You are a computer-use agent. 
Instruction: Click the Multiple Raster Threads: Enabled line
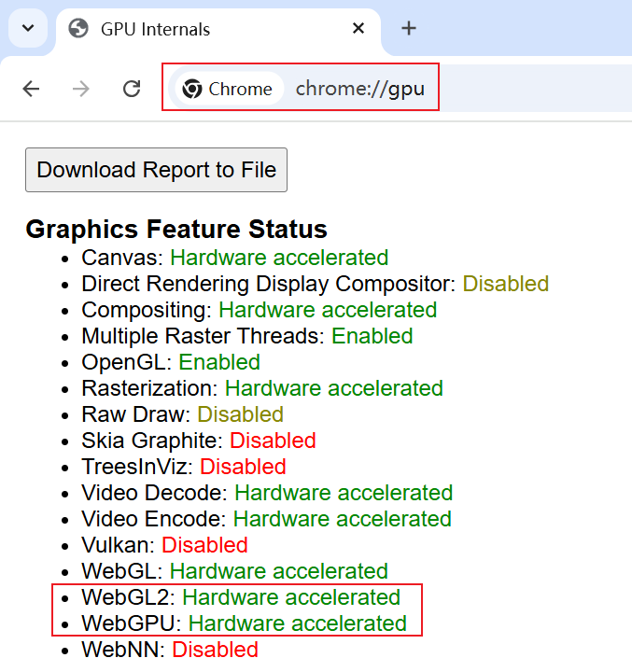coord(247,336)
